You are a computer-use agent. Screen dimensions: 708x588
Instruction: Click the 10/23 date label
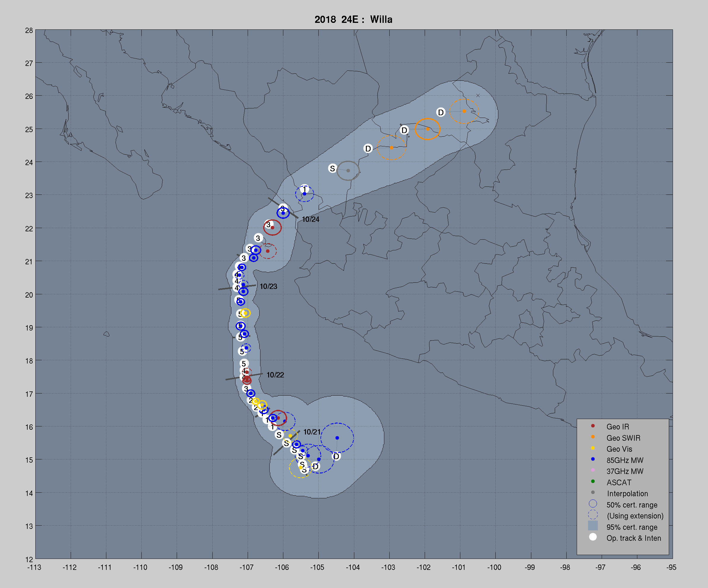coord(268,287)
